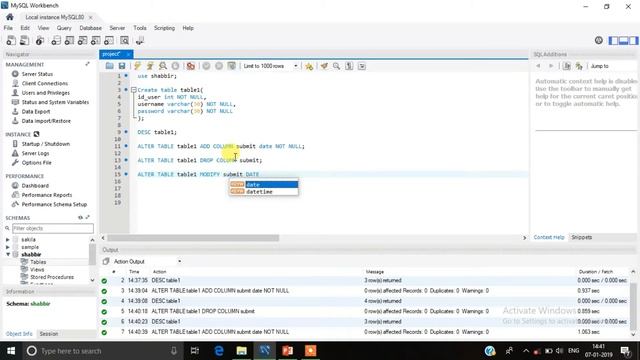This screenshot has height=360, width=640.
Task: Open the Scripting menu
Action: [x=164, y=28]
